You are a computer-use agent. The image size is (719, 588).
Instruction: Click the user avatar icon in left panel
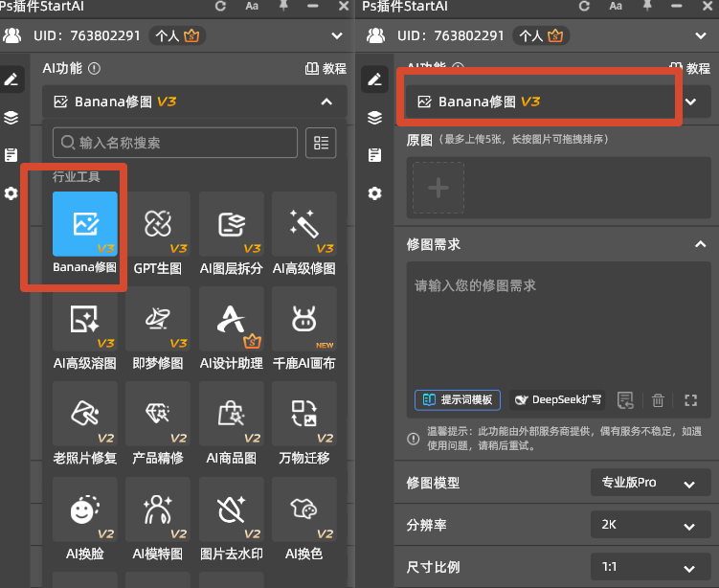pyautogui.click(x=12, y=35)
